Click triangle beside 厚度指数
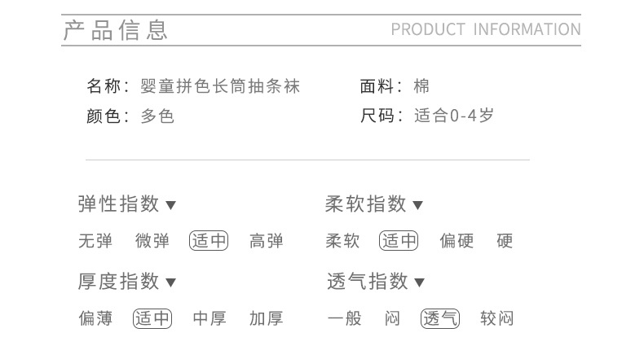Screen dimensions: 644x359 click(x=171, y=283)
